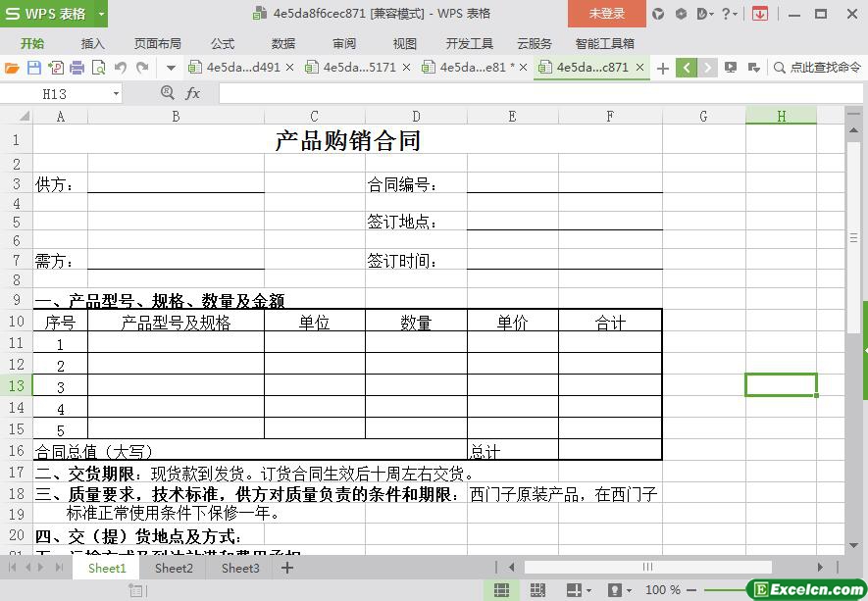Click the Save icon in quick toolbar
This screenshot has height=601, width=868.
coord(33,68)
